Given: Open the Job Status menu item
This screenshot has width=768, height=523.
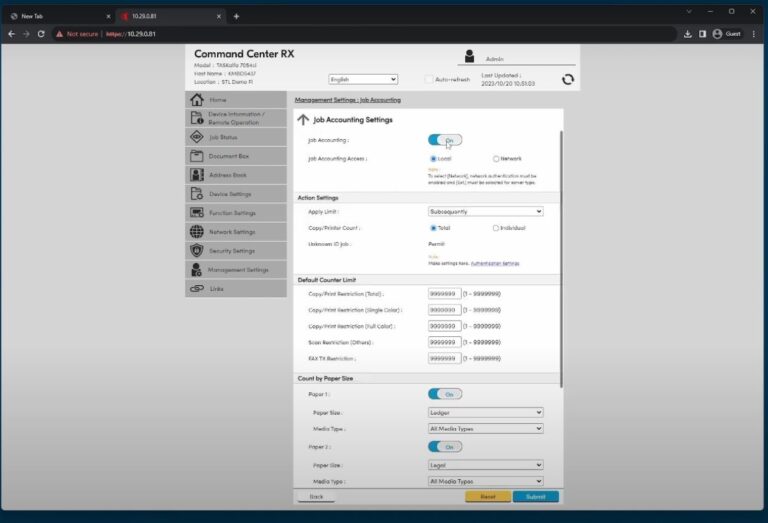Looking at the screenshot, I should [x=236, y=137].
